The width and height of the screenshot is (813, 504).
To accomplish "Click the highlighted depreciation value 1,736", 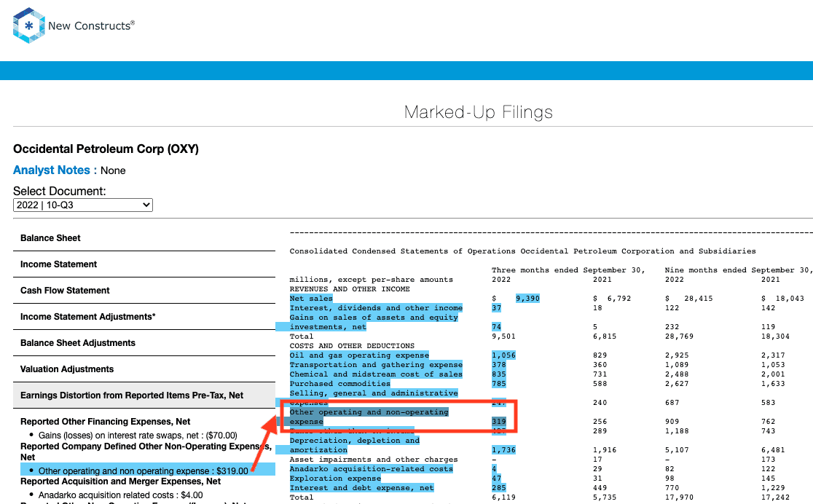I will 503,450.
